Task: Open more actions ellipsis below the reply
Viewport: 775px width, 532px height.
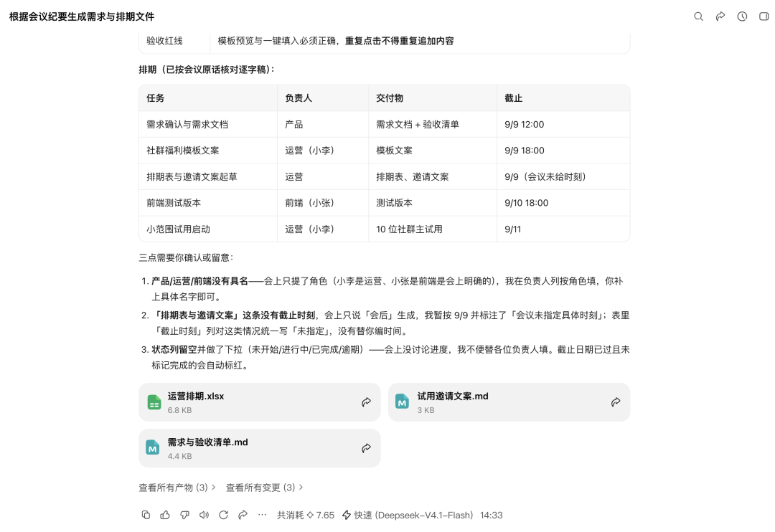Action: click(262, 515)
